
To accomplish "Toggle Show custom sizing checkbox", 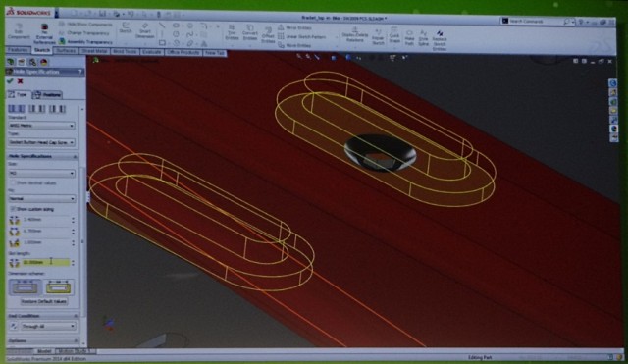I will coord(13,209).
